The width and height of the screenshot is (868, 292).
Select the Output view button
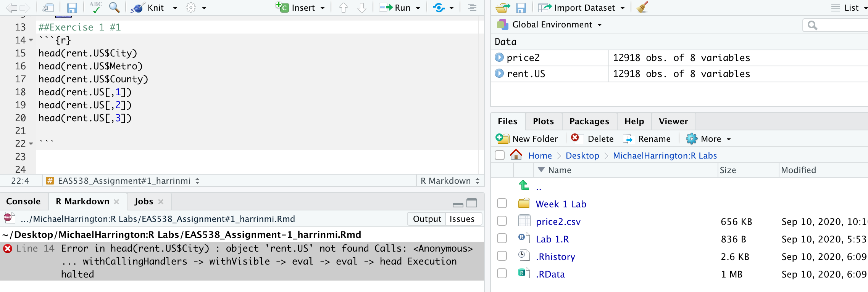[x=427, y=219]
